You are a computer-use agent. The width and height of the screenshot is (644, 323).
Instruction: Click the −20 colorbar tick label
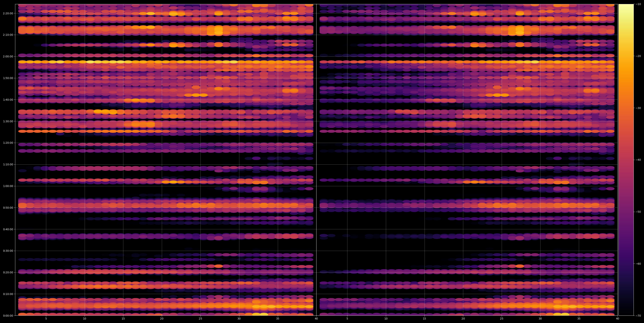pos(638,56)
